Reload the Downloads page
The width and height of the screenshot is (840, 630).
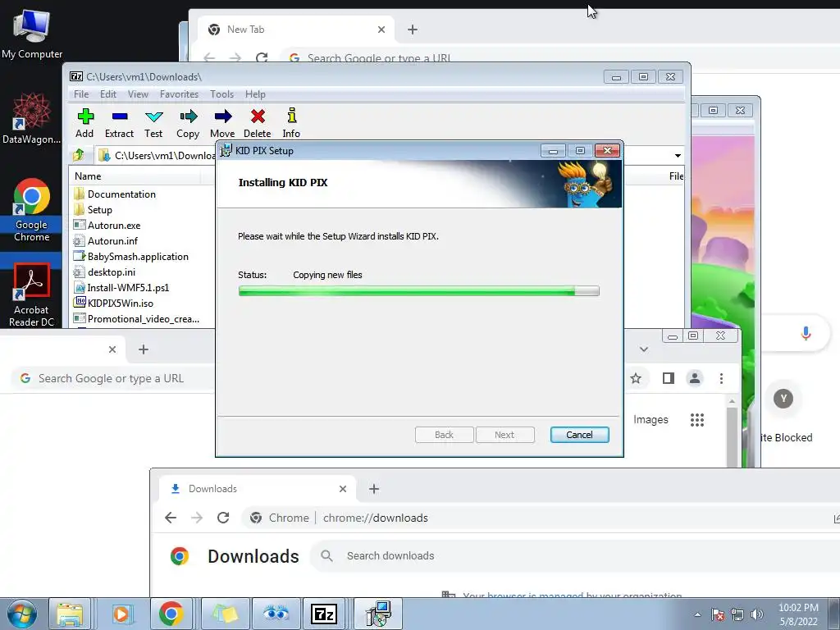tap(223, 518)
